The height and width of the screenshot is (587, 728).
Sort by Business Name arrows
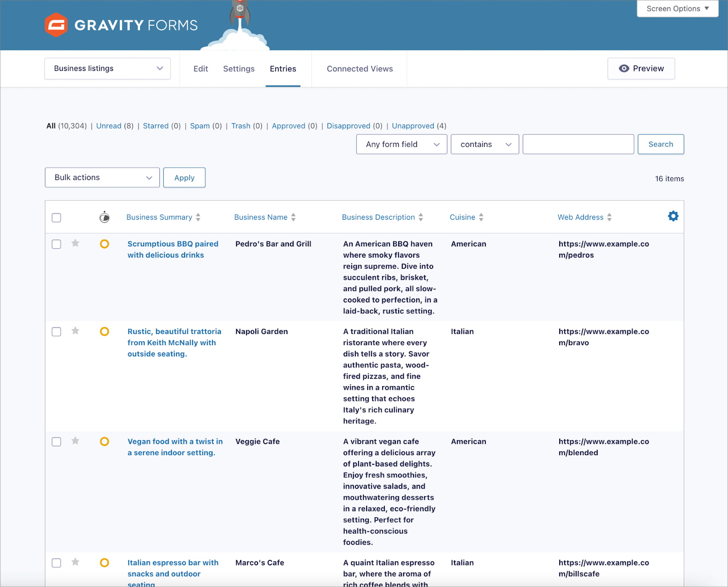tap(293, 217)
